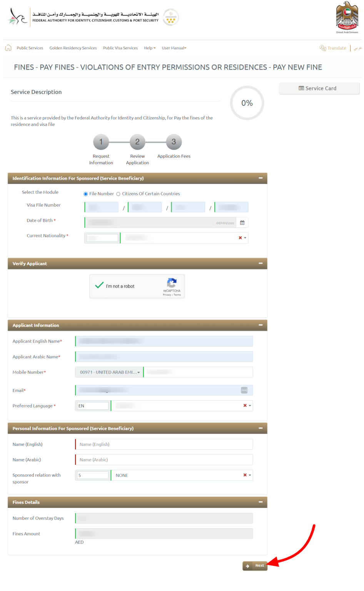Select the File Number radio option
Viewport: 364px width, 591px height.
85,194
